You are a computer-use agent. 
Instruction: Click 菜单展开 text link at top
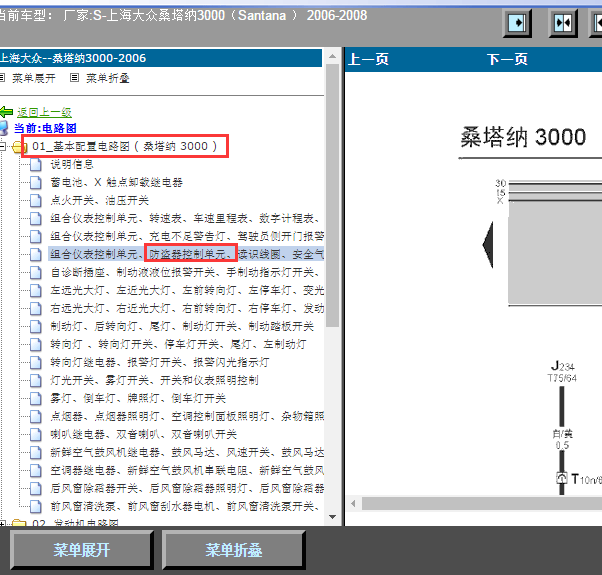click(x=34, y=78)
